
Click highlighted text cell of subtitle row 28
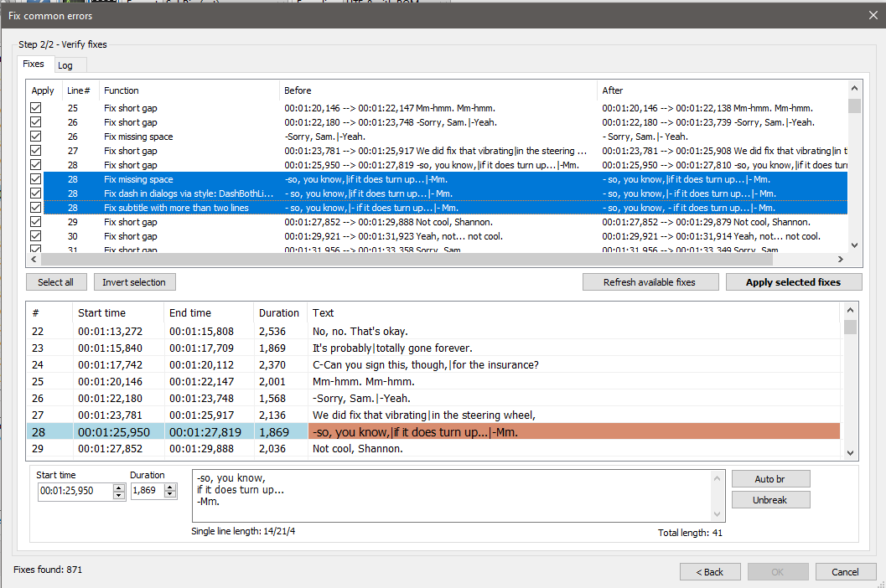click(574, 432)
